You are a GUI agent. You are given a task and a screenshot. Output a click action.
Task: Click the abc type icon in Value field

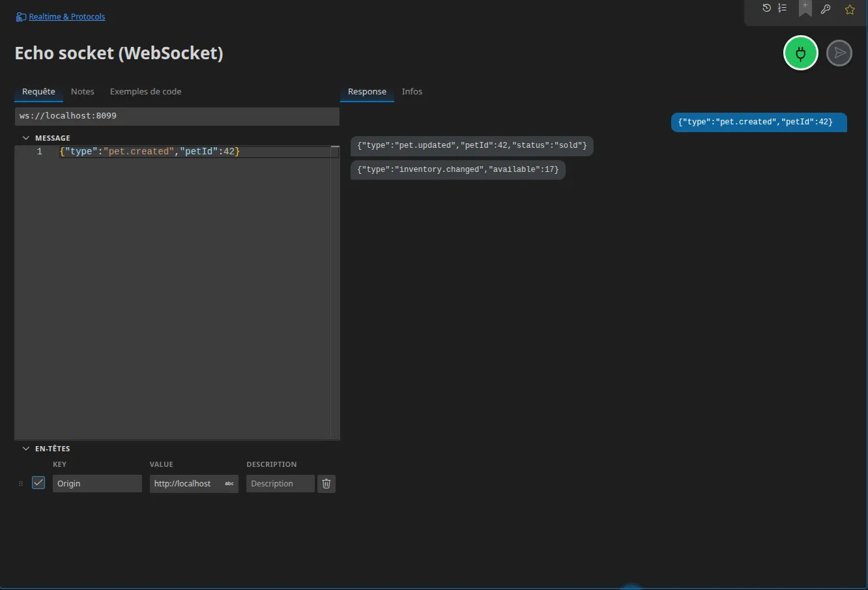[x=229, y=484]
